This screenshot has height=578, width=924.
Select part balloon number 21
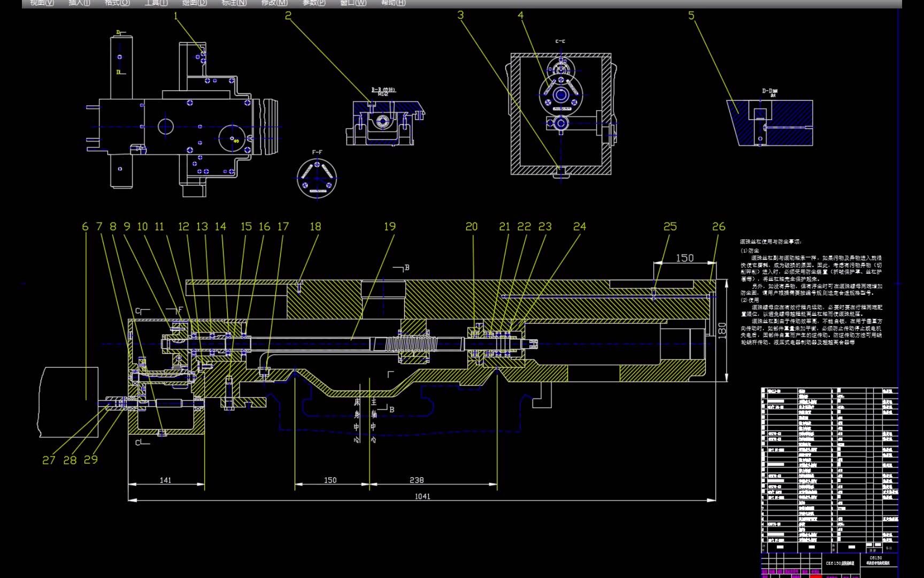coord(504,227)
